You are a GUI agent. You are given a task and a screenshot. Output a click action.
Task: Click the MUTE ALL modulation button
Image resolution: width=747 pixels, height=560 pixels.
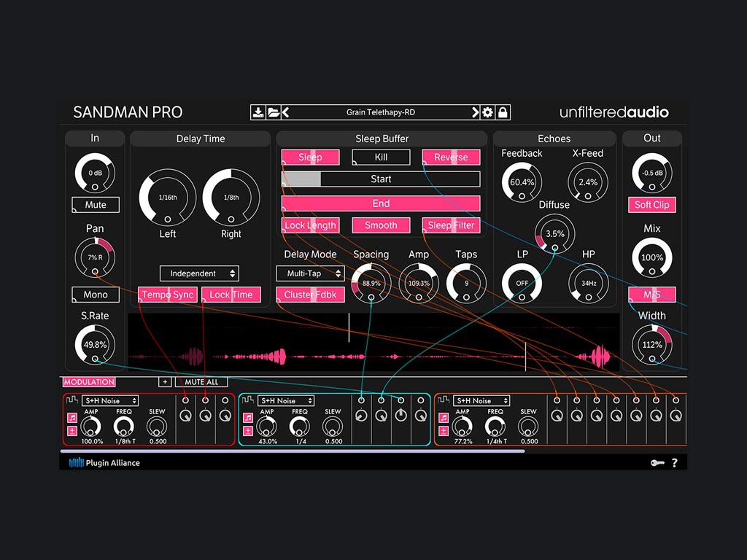[201, 382]
